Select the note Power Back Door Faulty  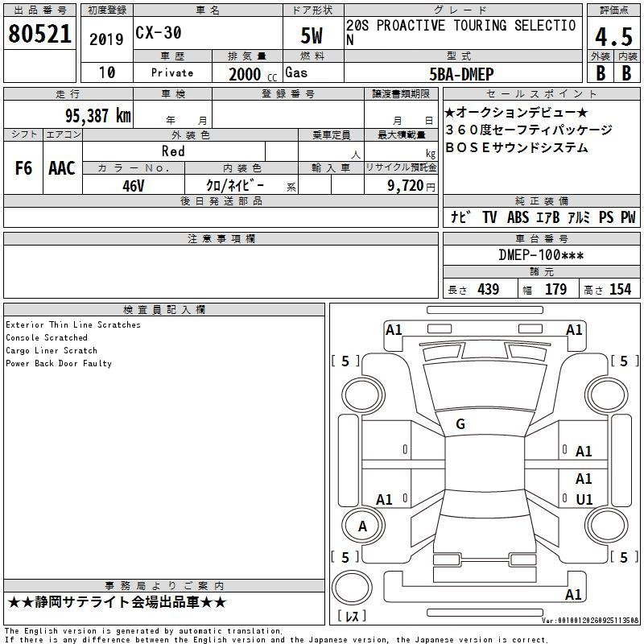[59, 364]
